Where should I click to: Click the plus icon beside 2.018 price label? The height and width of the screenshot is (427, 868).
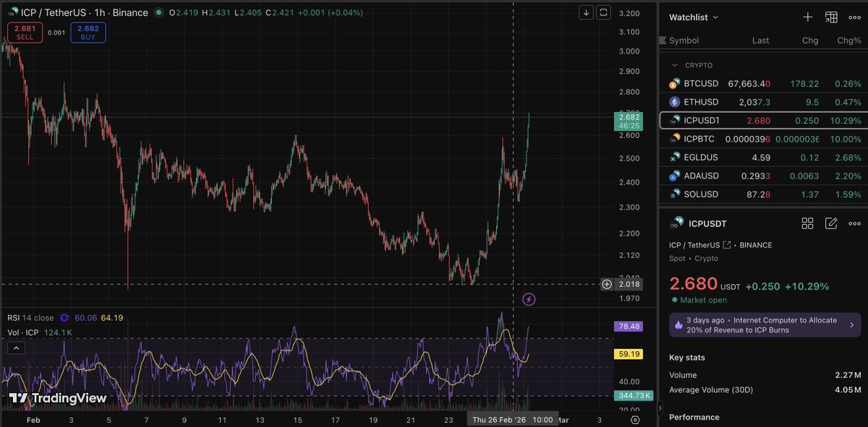(607, 284)
